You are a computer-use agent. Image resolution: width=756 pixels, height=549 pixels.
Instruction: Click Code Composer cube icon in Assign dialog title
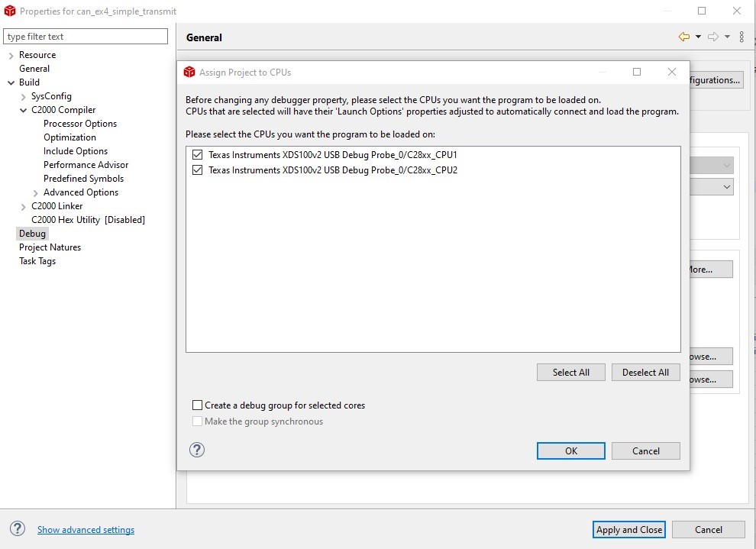[189, 73]
